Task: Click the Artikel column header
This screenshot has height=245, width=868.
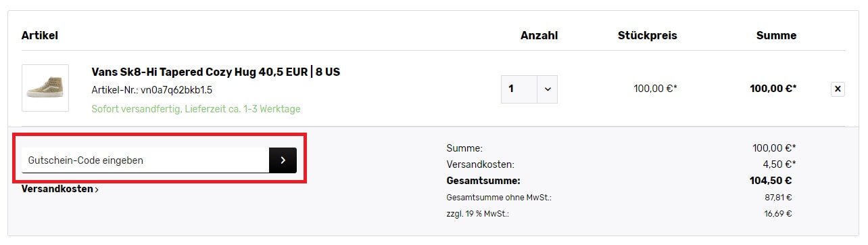Action: point(40,35)
